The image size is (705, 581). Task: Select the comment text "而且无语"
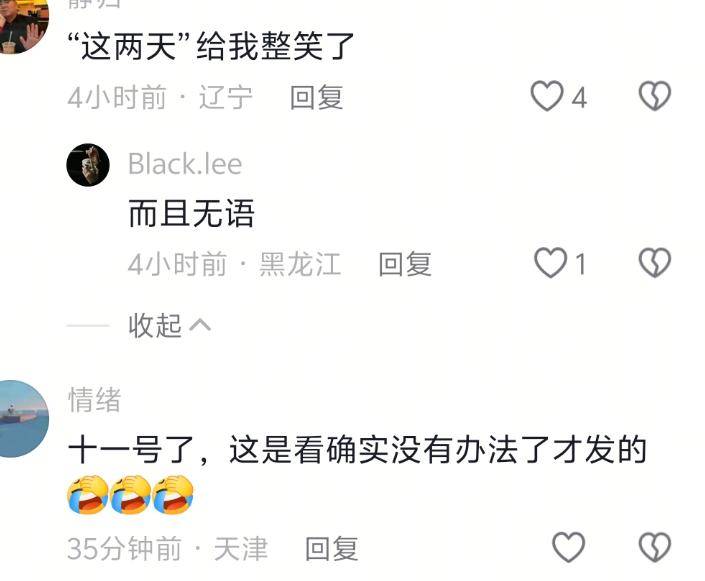point(191,213)
